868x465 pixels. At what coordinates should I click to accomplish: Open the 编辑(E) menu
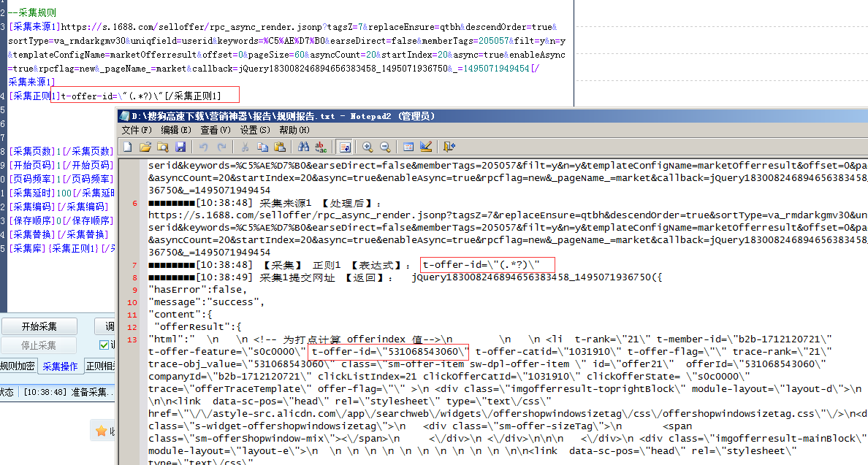[x=175, y=130]
